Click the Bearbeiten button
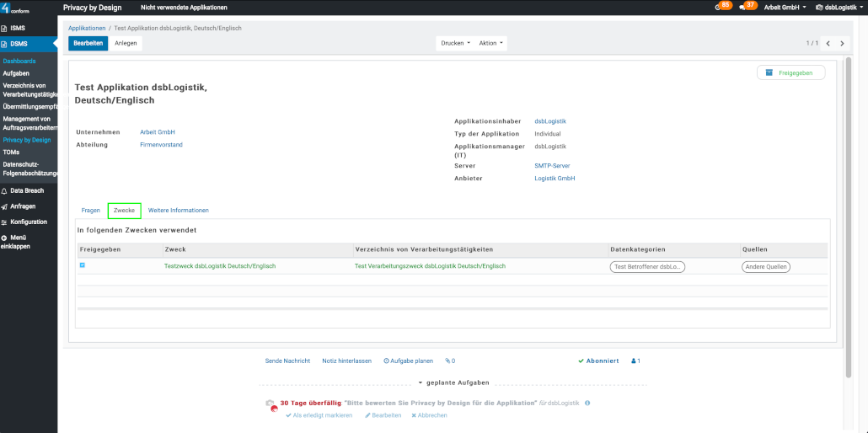This screenshot has width=868, height=433. [x=88, y=43]
